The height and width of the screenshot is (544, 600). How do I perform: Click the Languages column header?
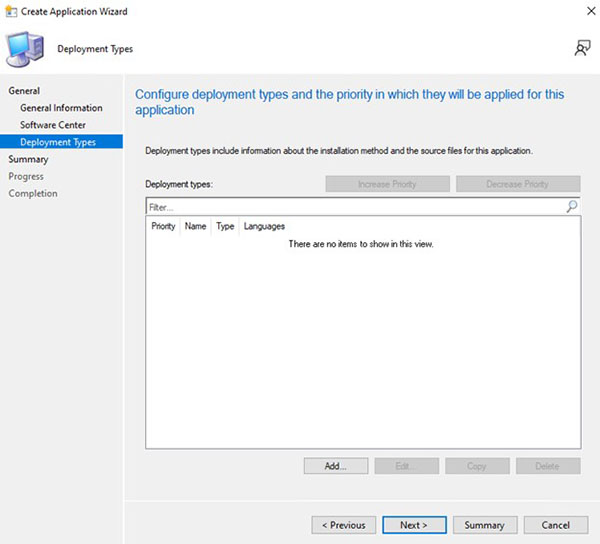[264, 227]
